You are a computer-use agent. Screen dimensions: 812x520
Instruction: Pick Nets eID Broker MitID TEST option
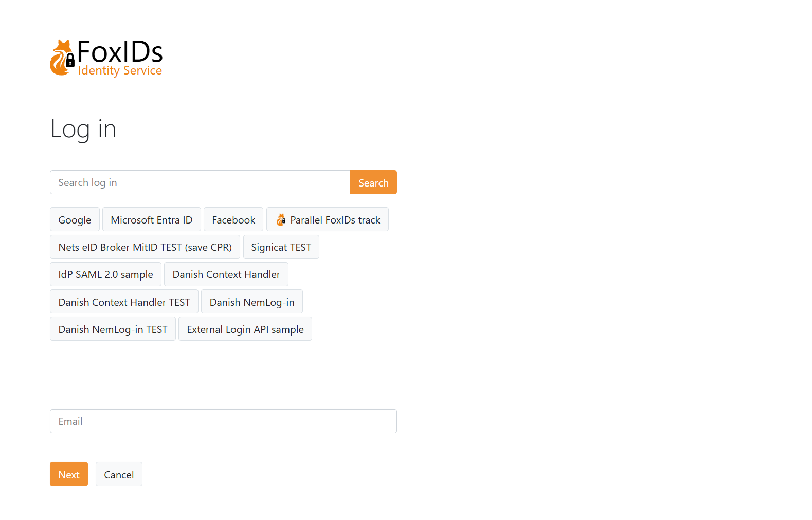pos(145,247)
